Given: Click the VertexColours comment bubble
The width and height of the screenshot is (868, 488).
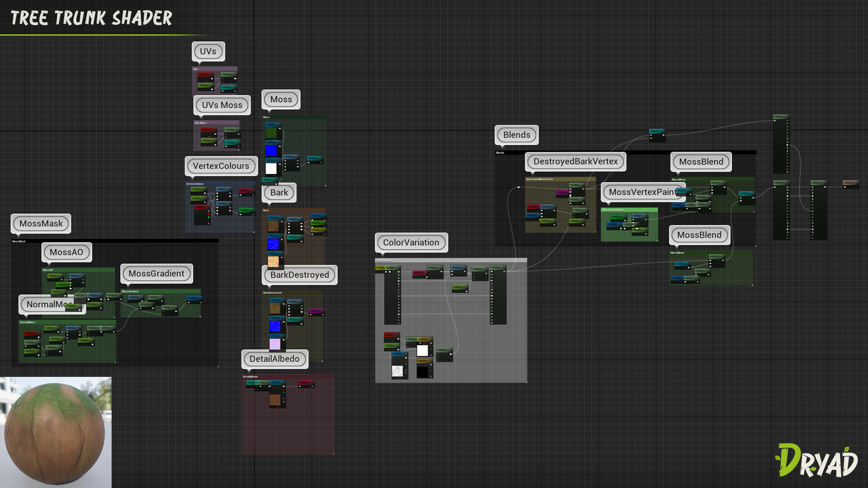Looking at the screenshot, I should pos(221,166).
